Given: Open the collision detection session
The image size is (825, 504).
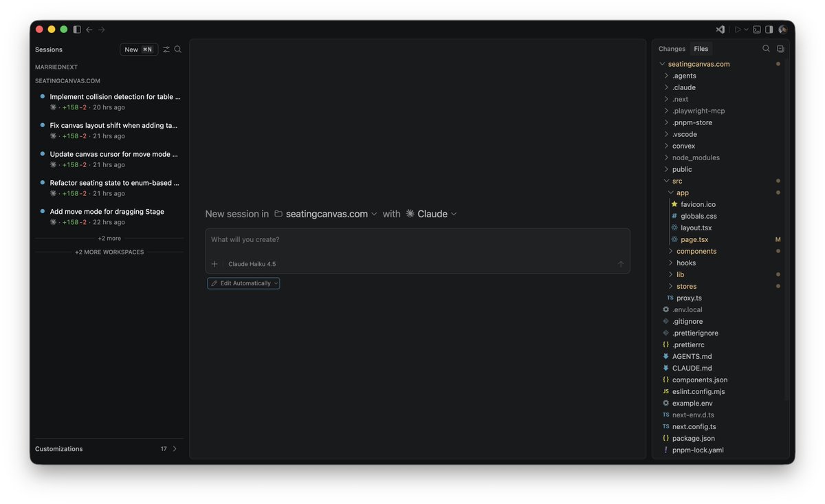Looking at the screenshot, I should click(110, 102).
